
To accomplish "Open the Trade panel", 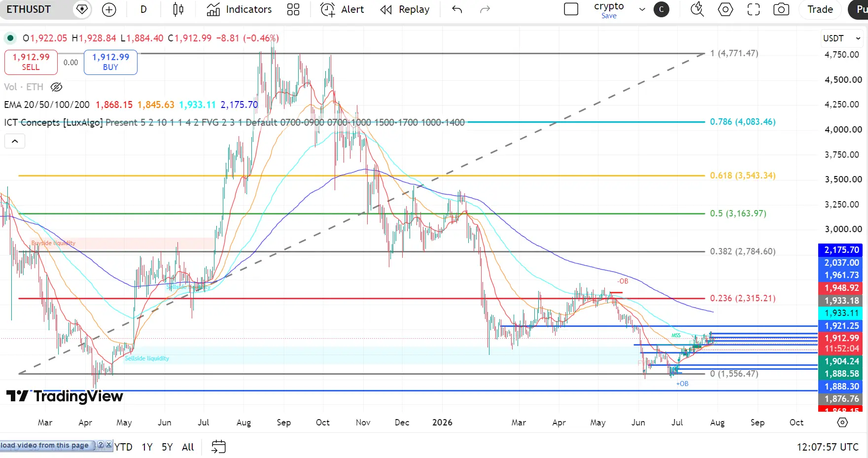I will (x=820, y=9).
